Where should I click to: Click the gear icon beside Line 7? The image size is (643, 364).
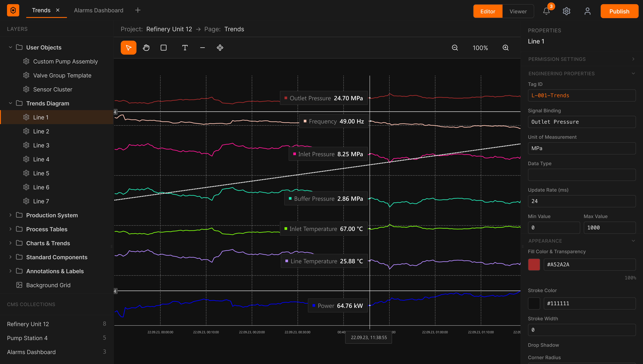[26, 201]
